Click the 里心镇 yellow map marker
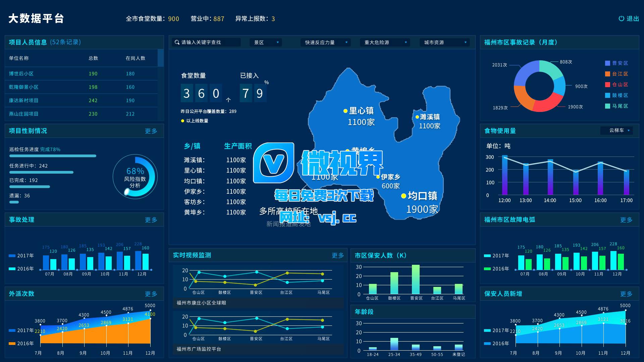 (345, 111)
